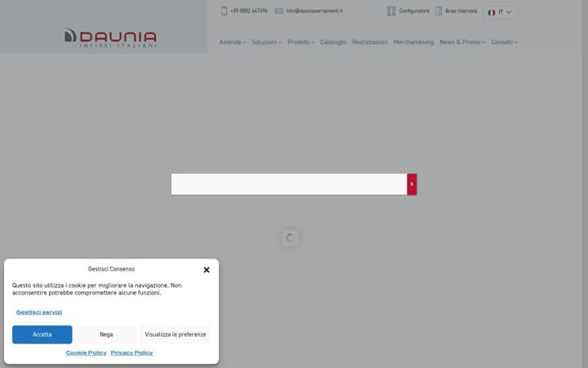Click the phone number +39 0882 647696
The image size is (588, 368).
coord(249,11)
